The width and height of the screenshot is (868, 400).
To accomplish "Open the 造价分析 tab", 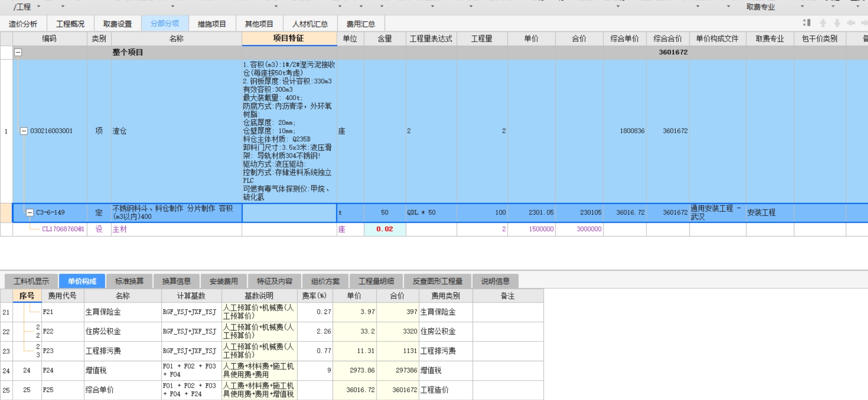I will (x=23, y=24).
